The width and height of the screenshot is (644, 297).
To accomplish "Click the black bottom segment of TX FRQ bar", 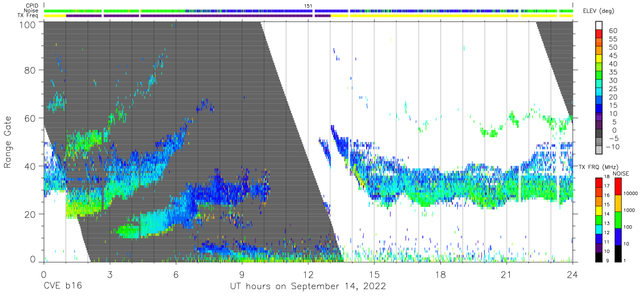I will click(600, 257).
